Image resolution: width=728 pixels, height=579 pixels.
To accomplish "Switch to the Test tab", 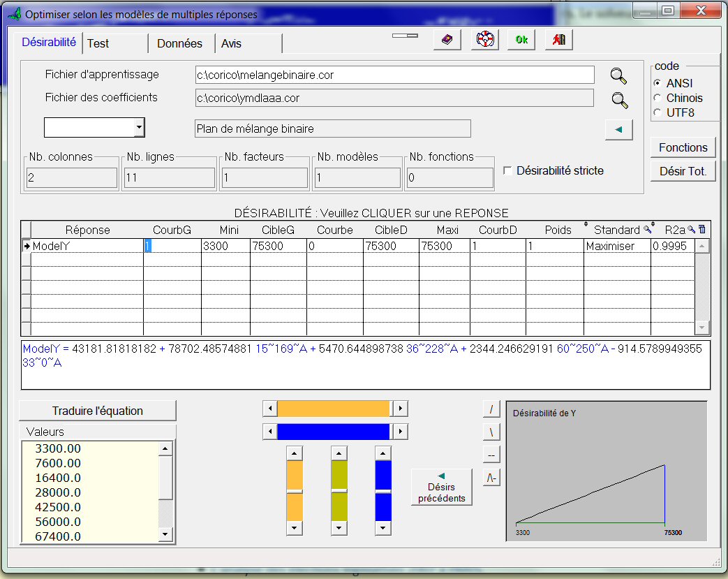I will tap(98, 43).
